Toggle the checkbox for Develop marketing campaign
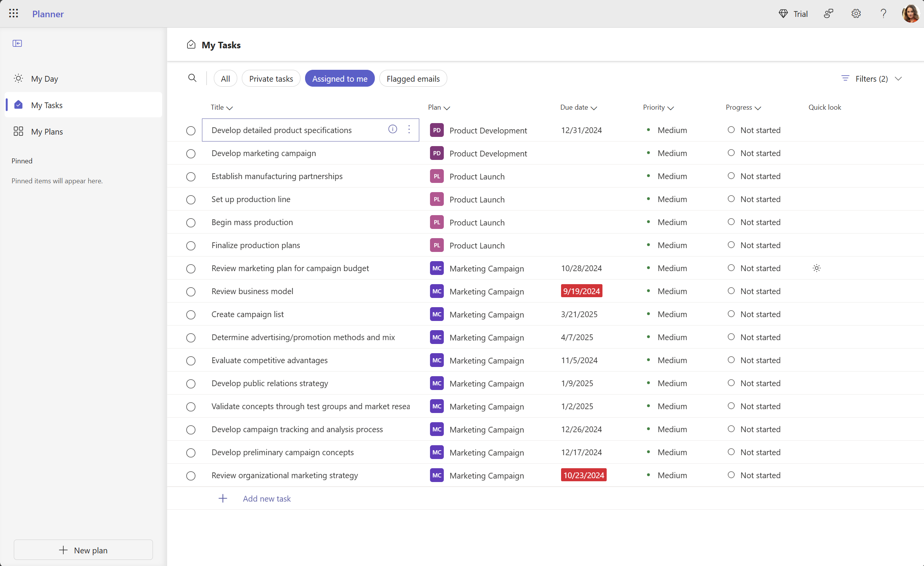 190,153
